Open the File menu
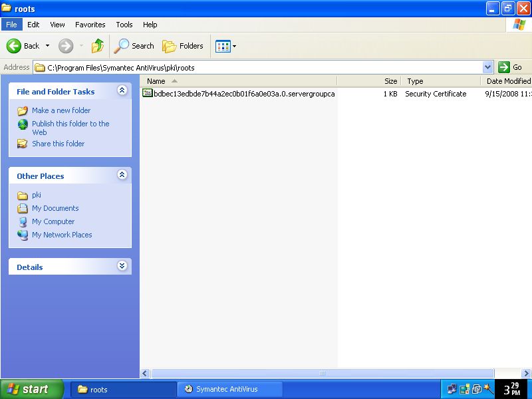Screen dimensions: 532x399 [11, 25]
